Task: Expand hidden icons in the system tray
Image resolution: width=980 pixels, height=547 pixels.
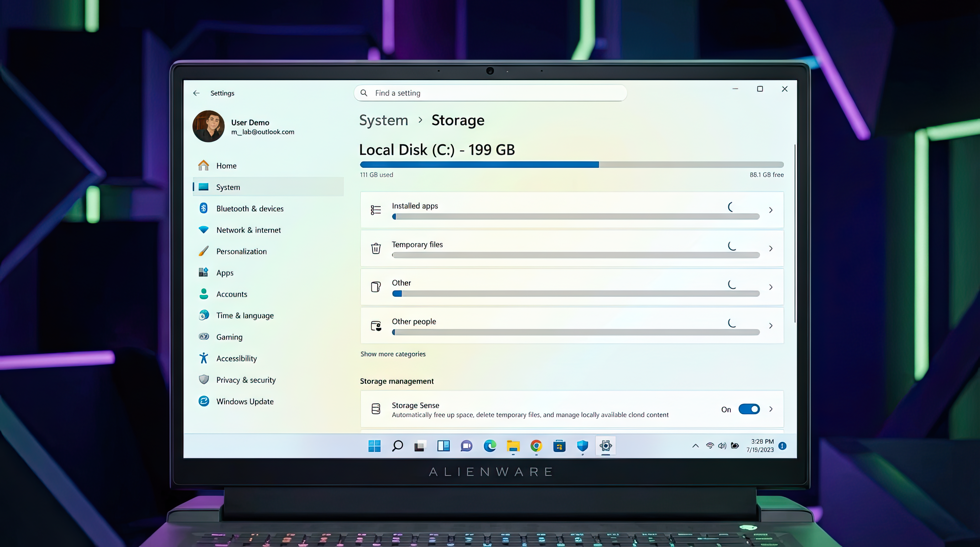Action: point(695,446)
